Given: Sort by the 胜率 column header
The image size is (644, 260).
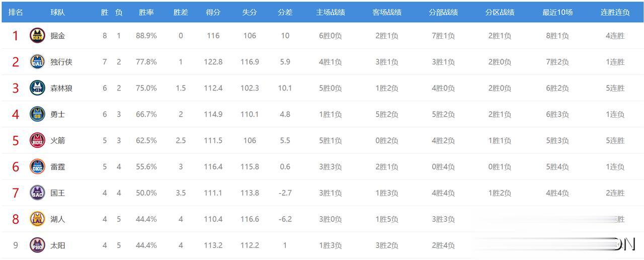Looking at the screenshot, I should tap(146, 12).
